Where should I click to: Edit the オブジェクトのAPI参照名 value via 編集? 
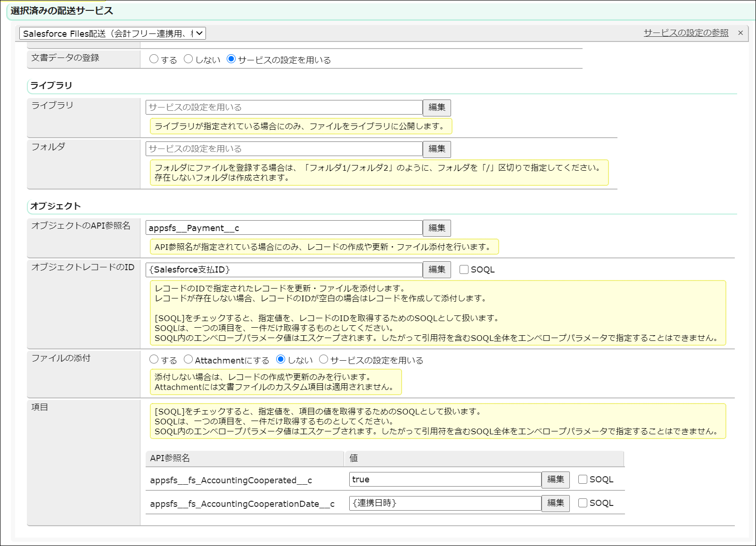(436, 228)
